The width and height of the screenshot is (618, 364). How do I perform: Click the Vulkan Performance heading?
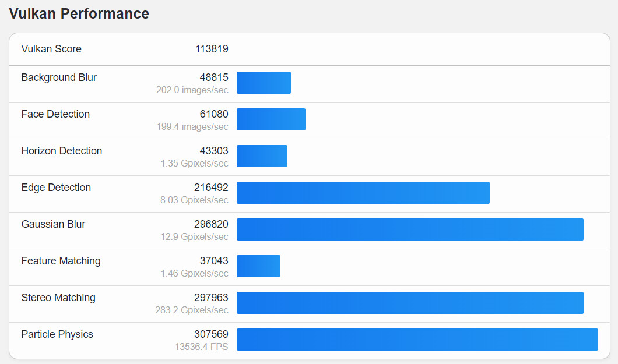[79, 14]
